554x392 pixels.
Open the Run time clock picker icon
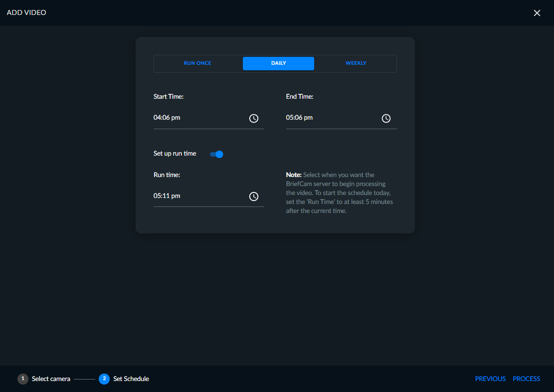pos(254,196)
